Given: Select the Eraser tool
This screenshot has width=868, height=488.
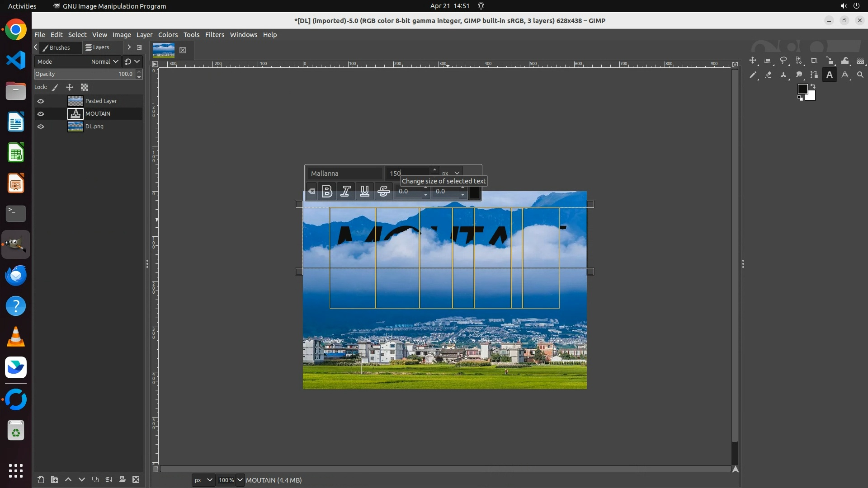Looking at the screenshot, I should click(x=768, y=75).
